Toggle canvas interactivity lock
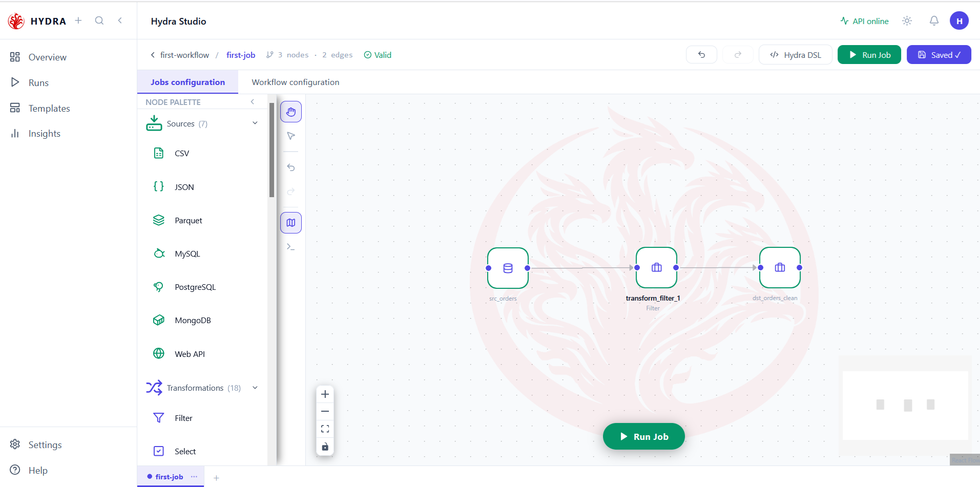Image resolution: width=980 pixels, height=487 pixels. click(325, 447)
